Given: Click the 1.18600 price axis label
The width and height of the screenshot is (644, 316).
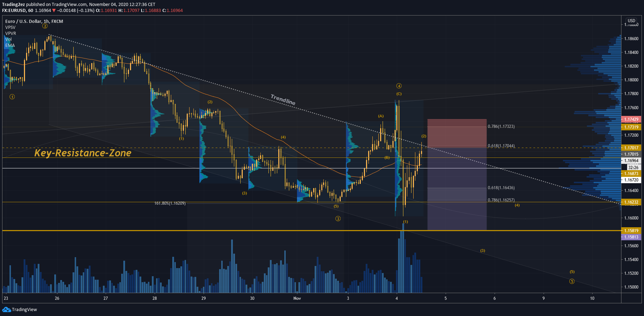Looking at the screenshot, I should (x=631, y=39).
